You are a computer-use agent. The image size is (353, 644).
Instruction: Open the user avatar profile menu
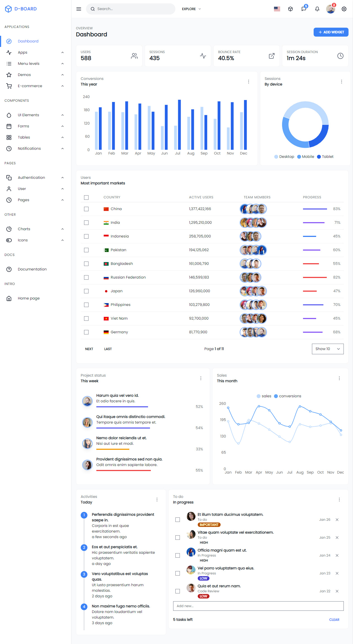point(331,9)
